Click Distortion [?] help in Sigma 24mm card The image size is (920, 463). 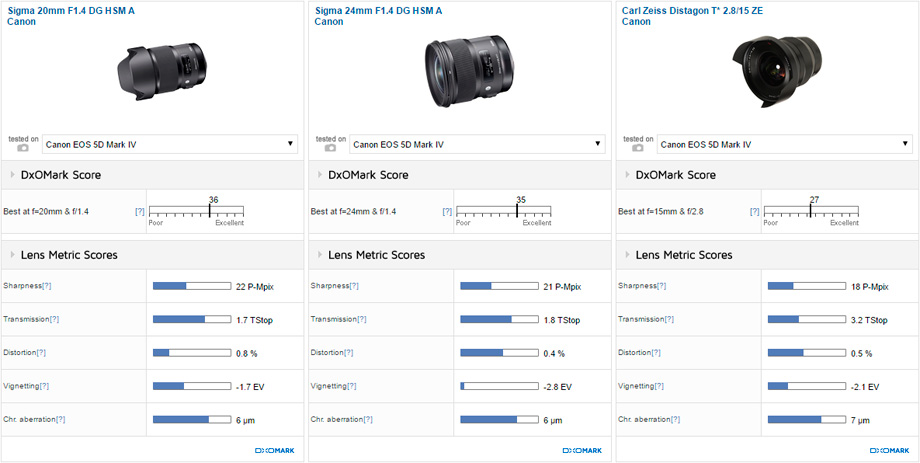pyautogui.click(x=349, y=353)
